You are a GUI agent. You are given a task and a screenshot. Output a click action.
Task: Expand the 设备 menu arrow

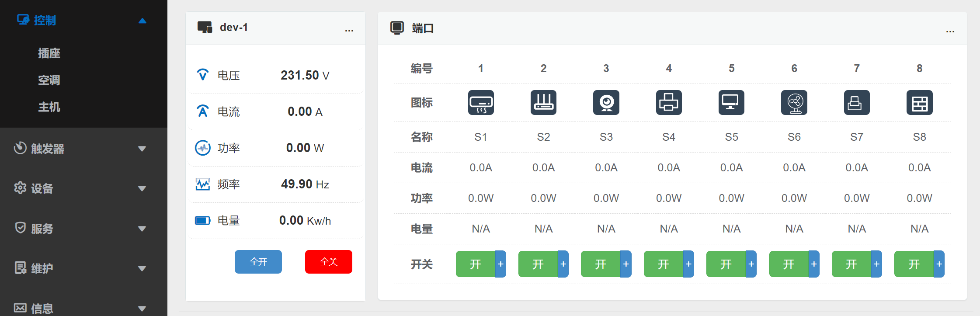(142, 188)
